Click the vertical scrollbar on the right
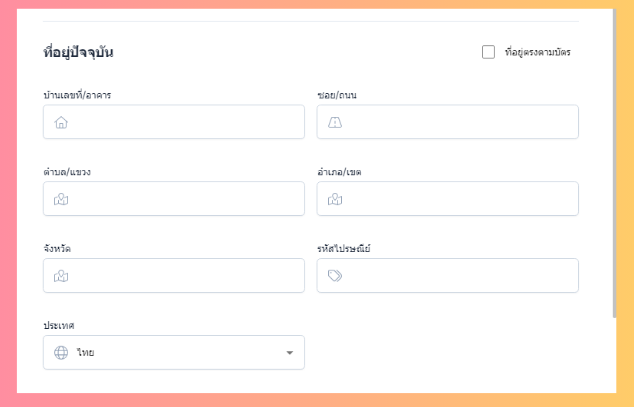This screenshot has width=634, height=407. (x=614, y=160)
